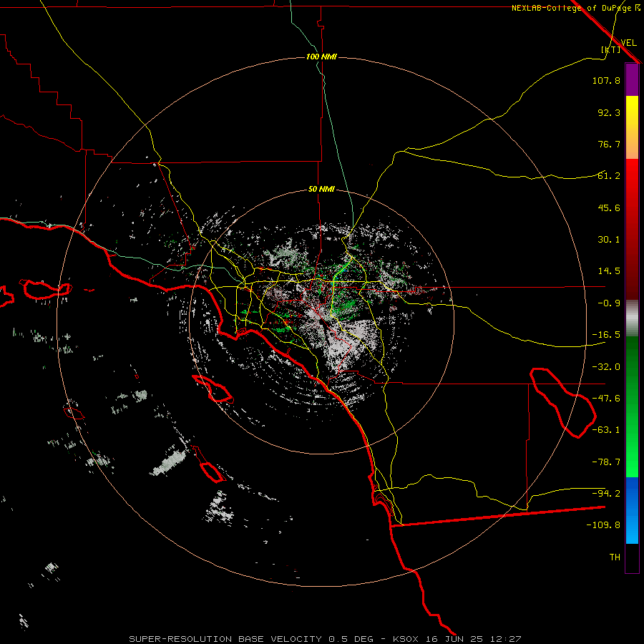Image resolution: width=644 pixels, height=644 pixels.
Task: Click the -78.7 legend value
Action: (606, 462)
